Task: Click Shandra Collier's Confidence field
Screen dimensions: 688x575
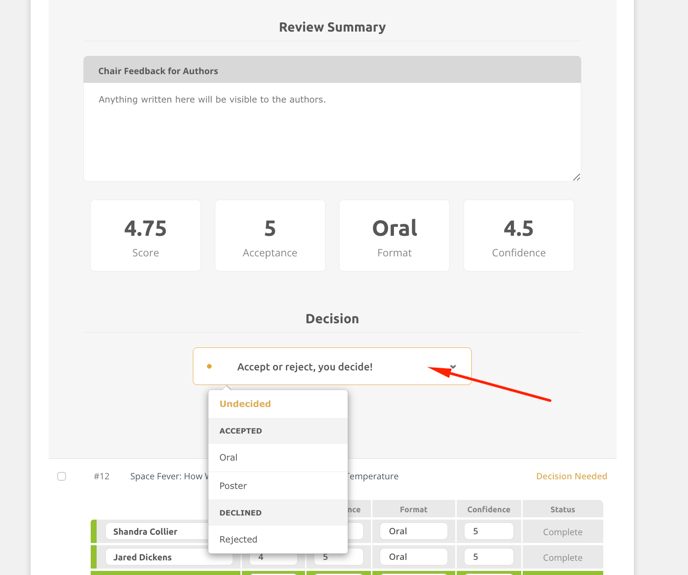Action: pos(488,532)
